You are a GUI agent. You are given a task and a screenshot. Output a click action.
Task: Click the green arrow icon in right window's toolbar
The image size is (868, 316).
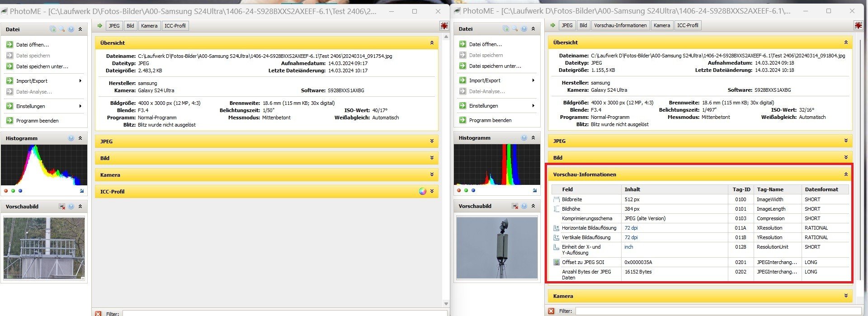553,25
